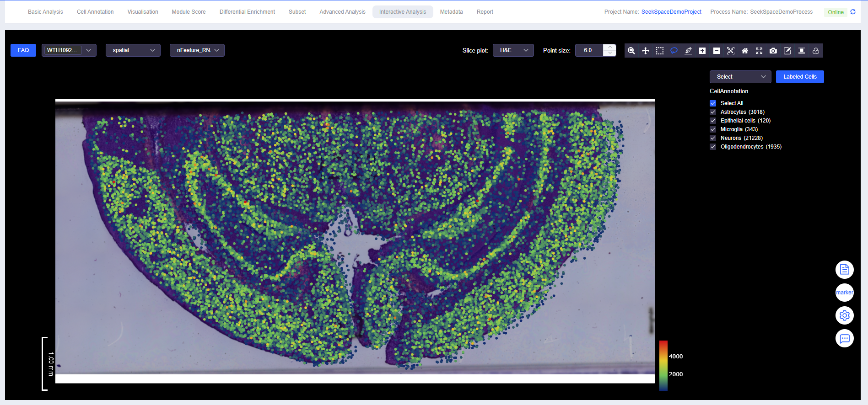This screenshot has width=868, height=405.
Task: Switch to the Cell Annotation tab
Action: (x=95, y=12)
